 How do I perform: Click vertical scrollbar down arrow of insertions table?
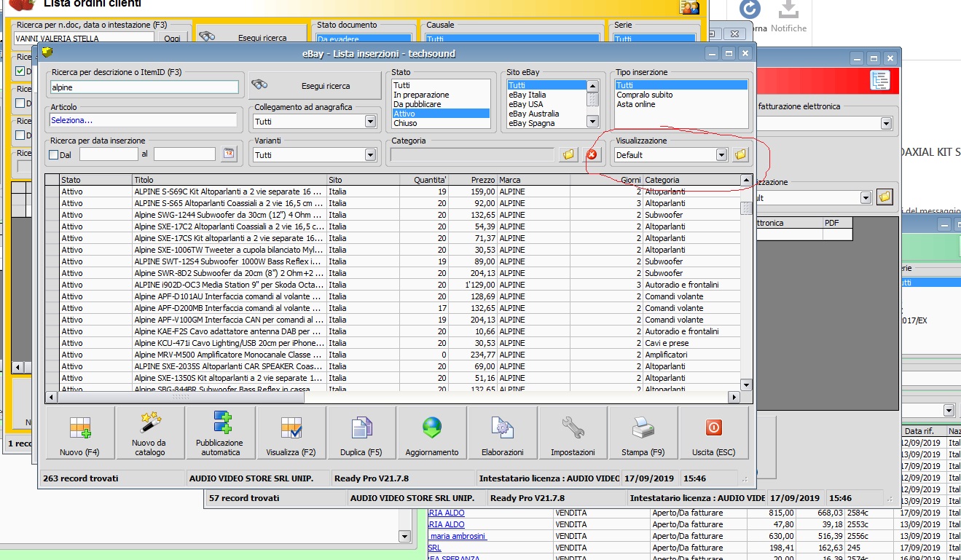tap(746, 385)
